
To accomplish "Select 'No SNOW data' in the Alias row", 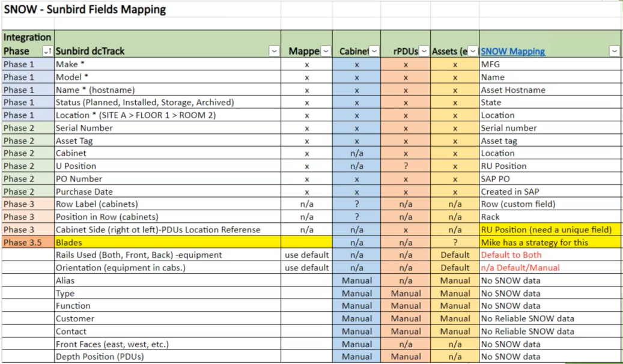I will click(x=550, y=280).
